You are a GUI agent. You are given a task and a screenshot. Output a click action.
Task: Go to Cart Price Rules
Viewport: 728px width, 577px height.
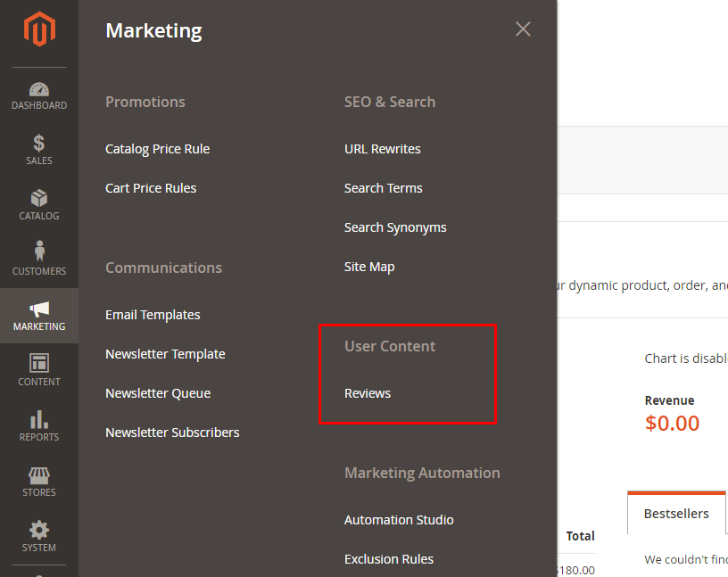(151, 188)
